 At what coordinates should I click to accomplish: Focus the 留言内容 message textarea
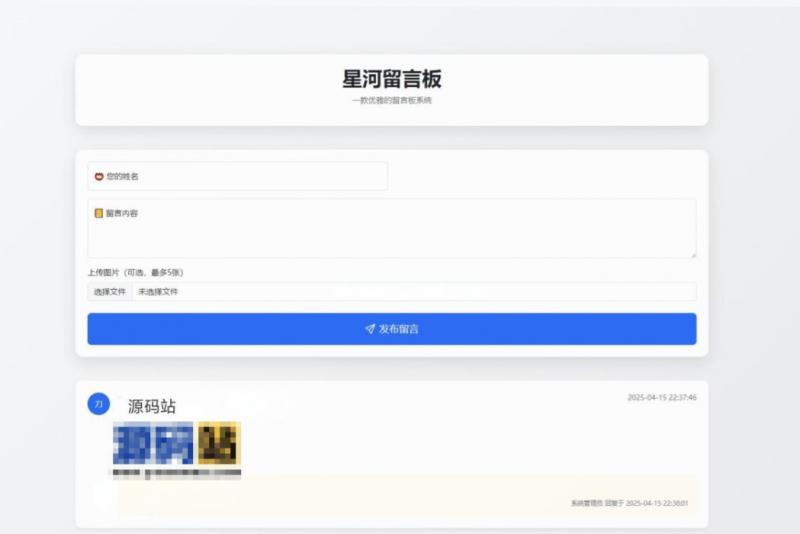click(392, 230)
